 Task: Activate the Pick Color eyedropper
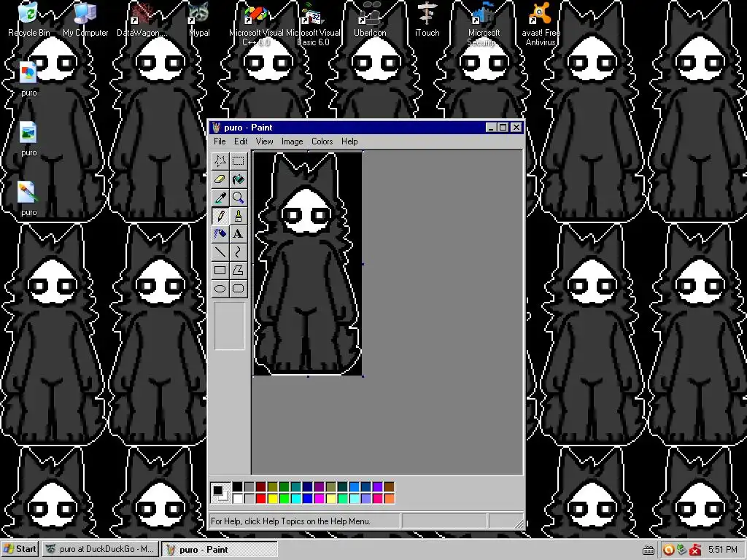pyautogui.click(x=220, y=197)
